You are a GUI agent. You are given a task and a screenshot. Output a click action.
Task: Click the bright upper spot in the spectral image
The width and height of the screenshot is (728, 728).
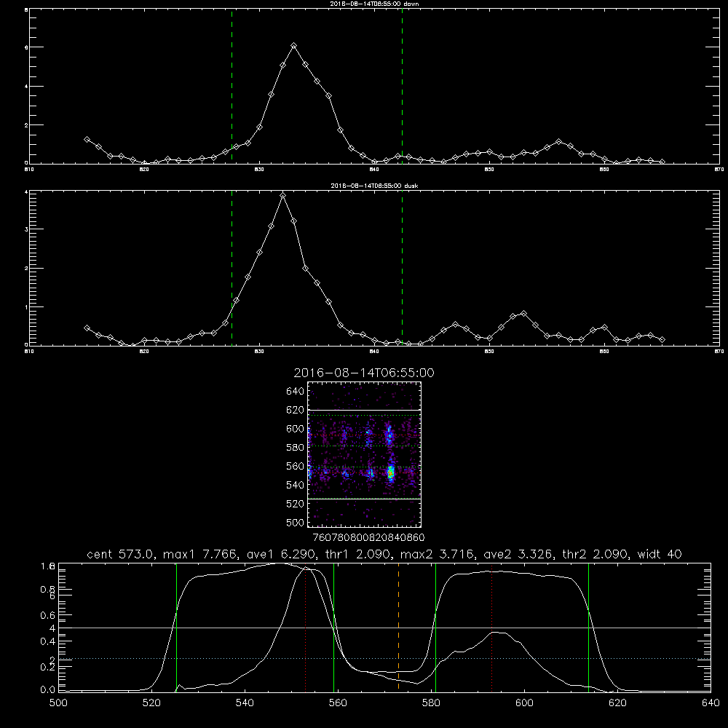389,435
